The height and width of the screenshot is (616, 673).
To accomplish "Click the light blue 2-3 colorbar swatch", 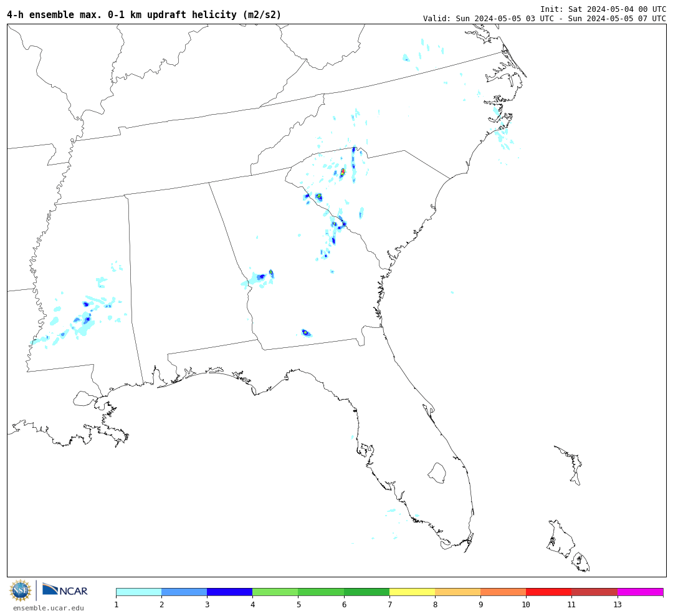I will (x=184, y=592).
